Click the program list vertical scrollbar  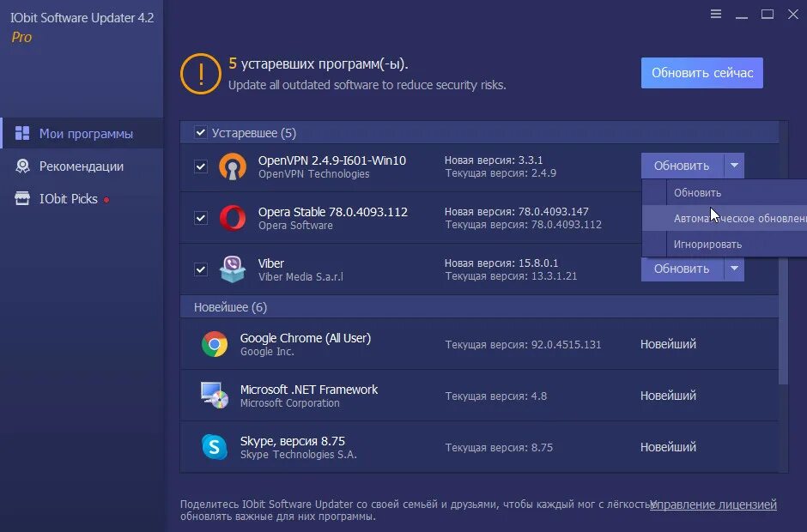click(x=783, y=253)
